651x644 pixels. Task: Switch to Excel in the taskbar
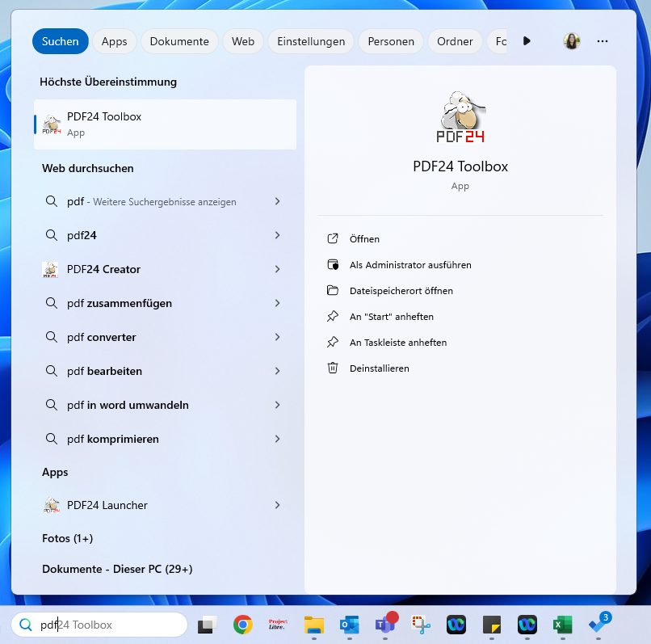tap(563, 625)
